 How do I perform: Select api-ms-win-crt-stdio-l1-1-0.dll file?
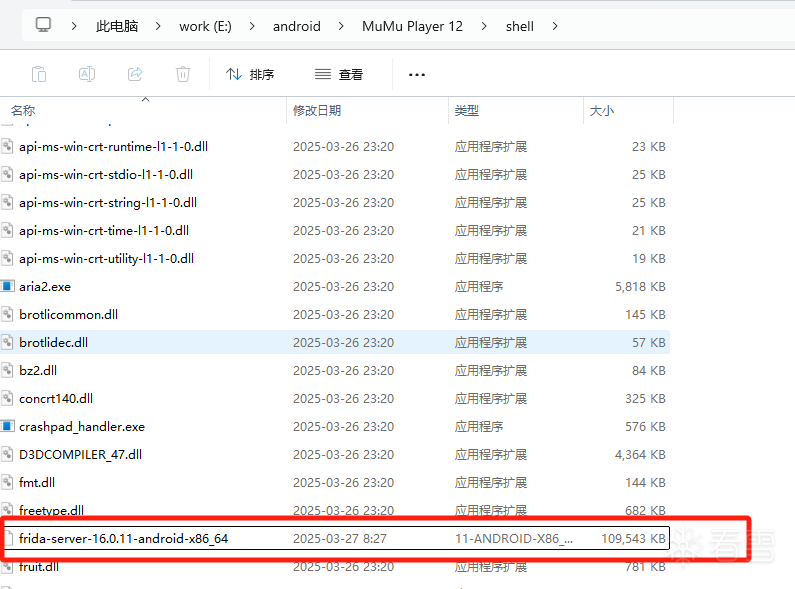click(x=106, y=174)
